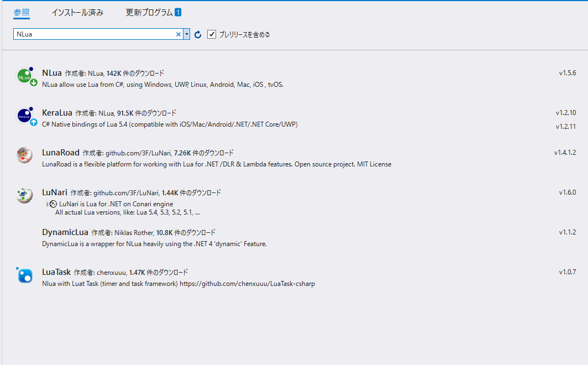Toggle the プレリリースを含める checkbox

[x=212, y=34]
